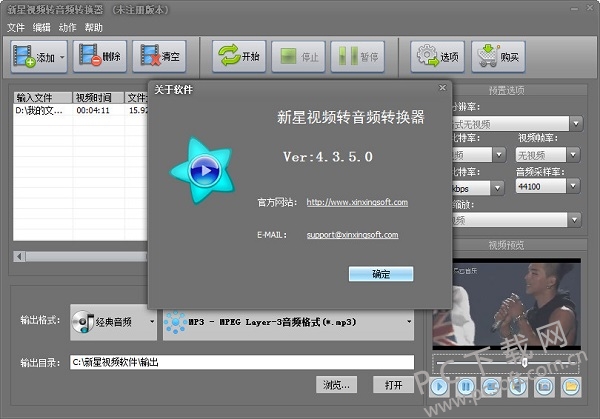Click the 删除 remove file button
Viewport: 600px width, 419px height.
tap(100, 57)
